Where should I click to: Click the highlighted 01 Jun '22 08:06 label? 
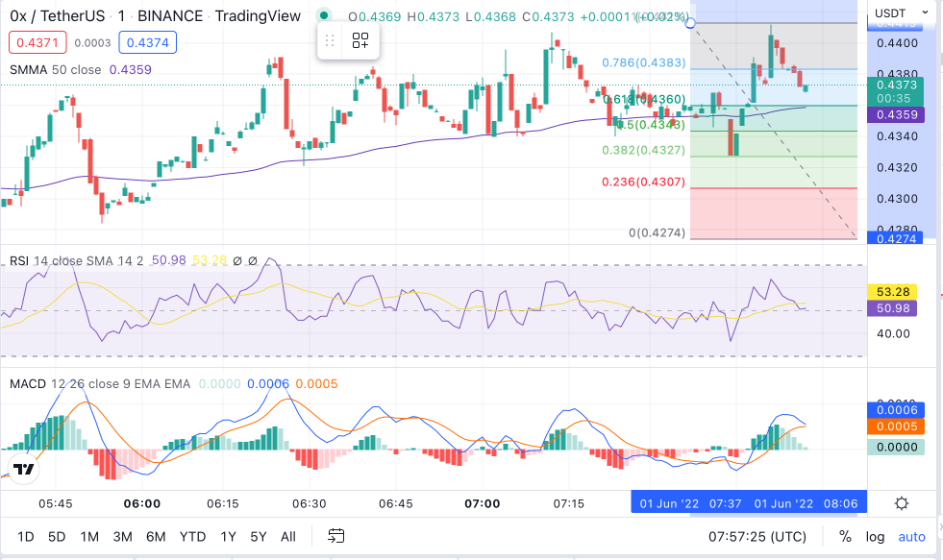[806, 503]
